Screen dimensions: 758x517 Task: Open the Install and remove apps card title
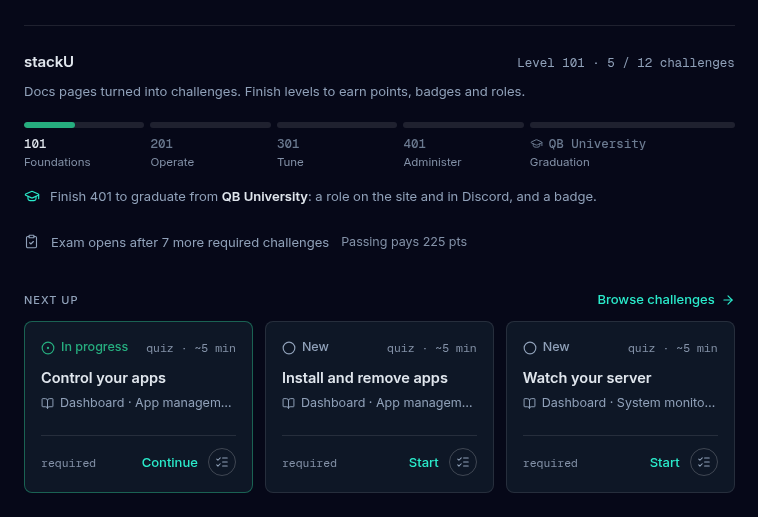click(x=365, y=378)
